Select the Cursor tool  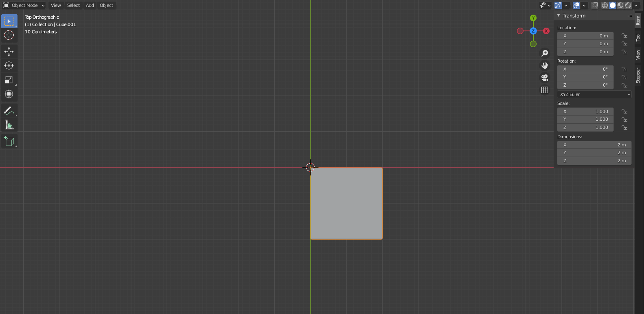[9, 35]
